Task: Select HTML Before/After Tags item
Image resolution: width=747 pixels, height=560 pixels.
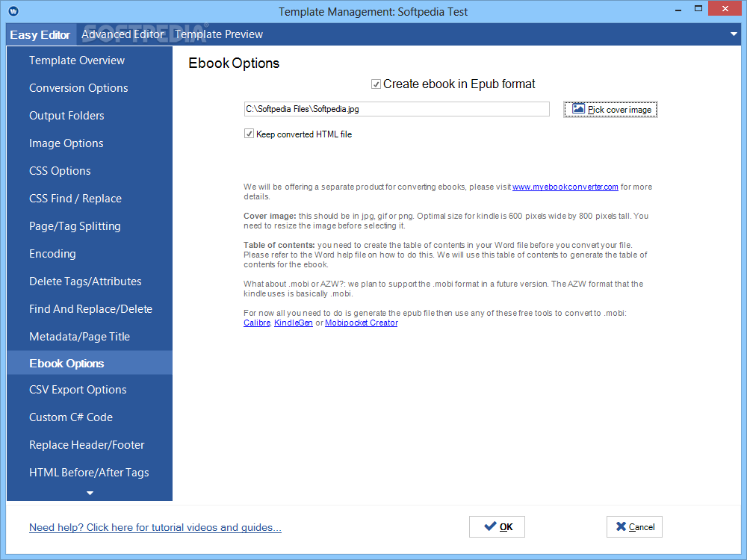Action: pyautogui.click(x=90, y=473)
